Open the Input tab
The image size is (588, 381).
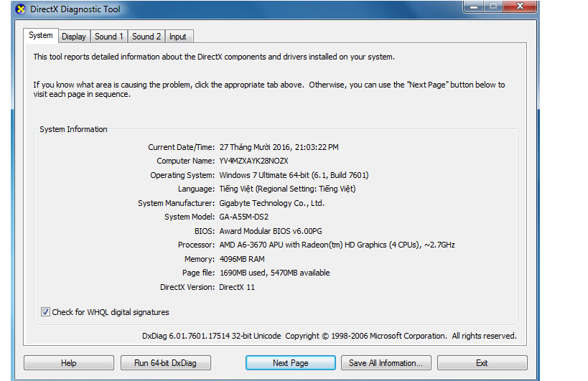click(x=178, y=37)
